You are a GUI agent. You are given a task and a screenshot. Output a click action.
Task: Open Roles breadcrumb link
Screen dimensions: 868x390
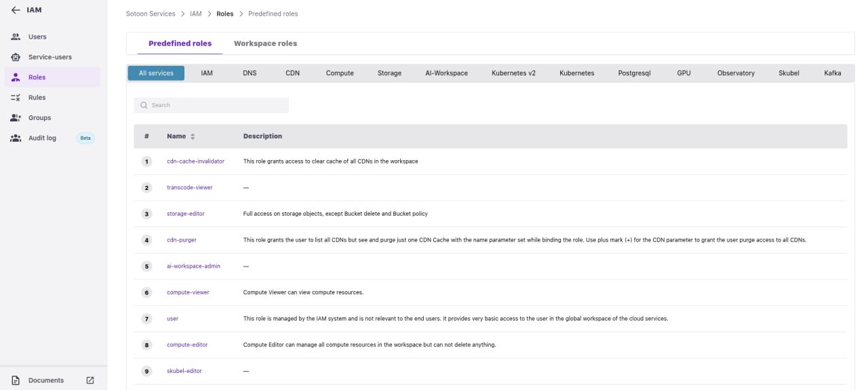225,14
